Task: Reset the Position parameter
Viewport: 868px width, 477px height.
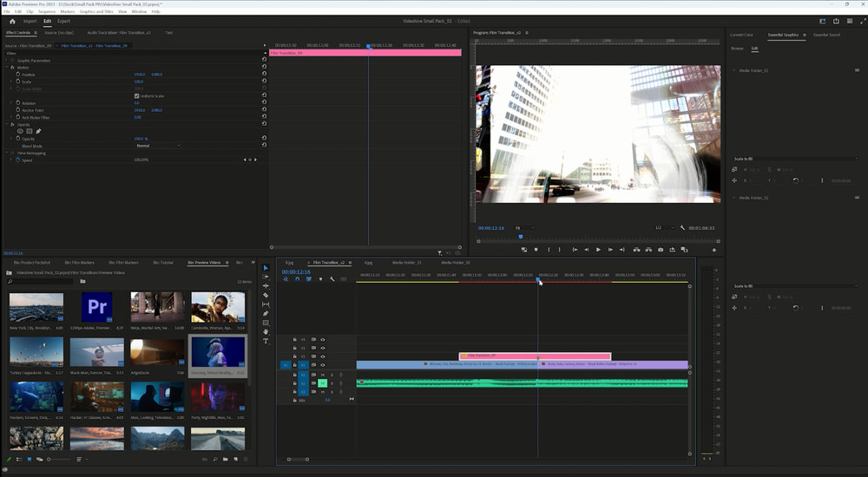Action: [264, 74]
